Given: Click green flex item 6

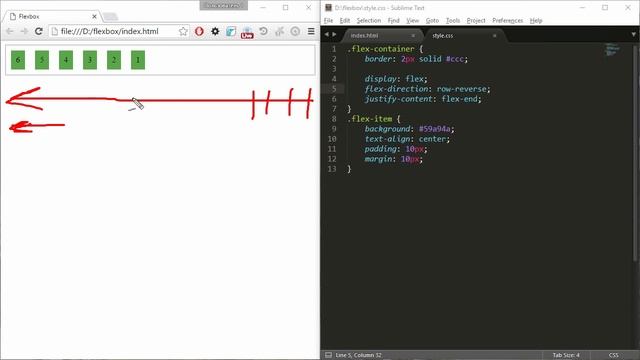Looking at the screenshot, I should point(18,60).
